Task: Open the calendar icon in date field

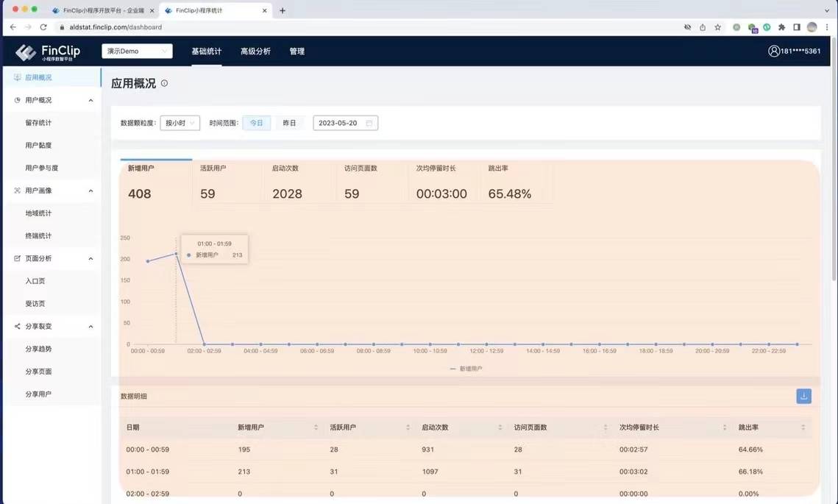Action: pyautogui.click(x=369, y=124)
